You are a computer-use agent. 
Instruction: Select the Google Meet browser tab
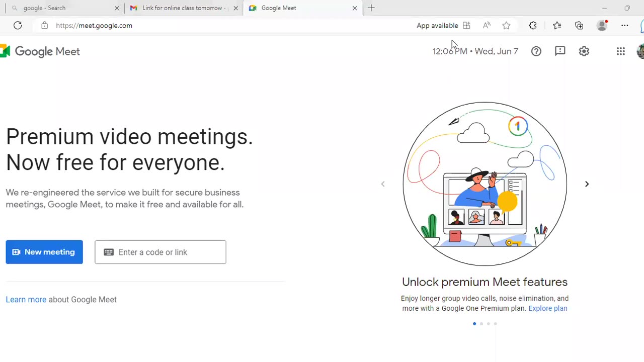pos(302,8)
